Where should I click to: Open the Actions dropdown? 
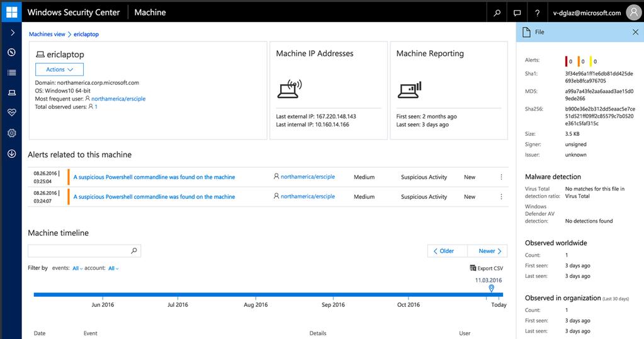(60, 69)
